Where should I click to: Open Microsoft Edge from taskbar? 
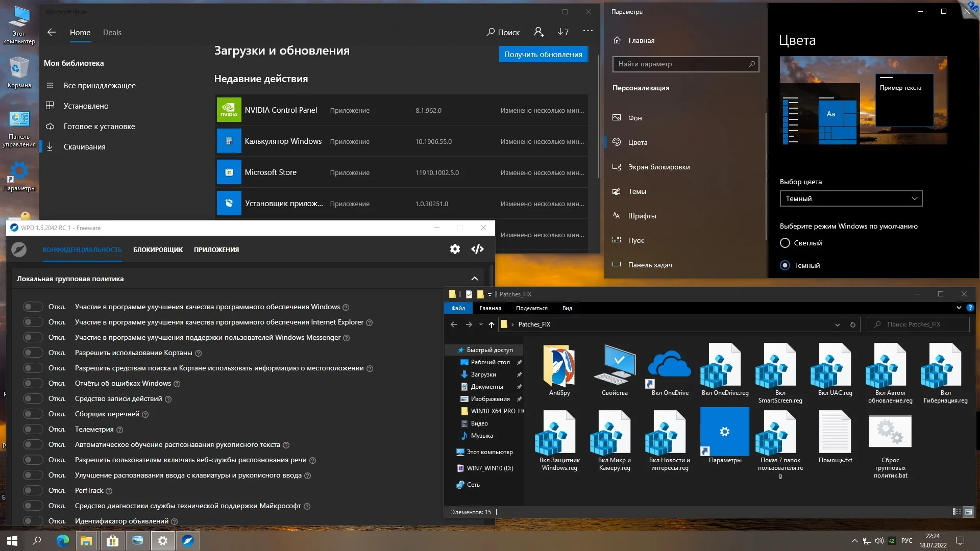point(62,541)
